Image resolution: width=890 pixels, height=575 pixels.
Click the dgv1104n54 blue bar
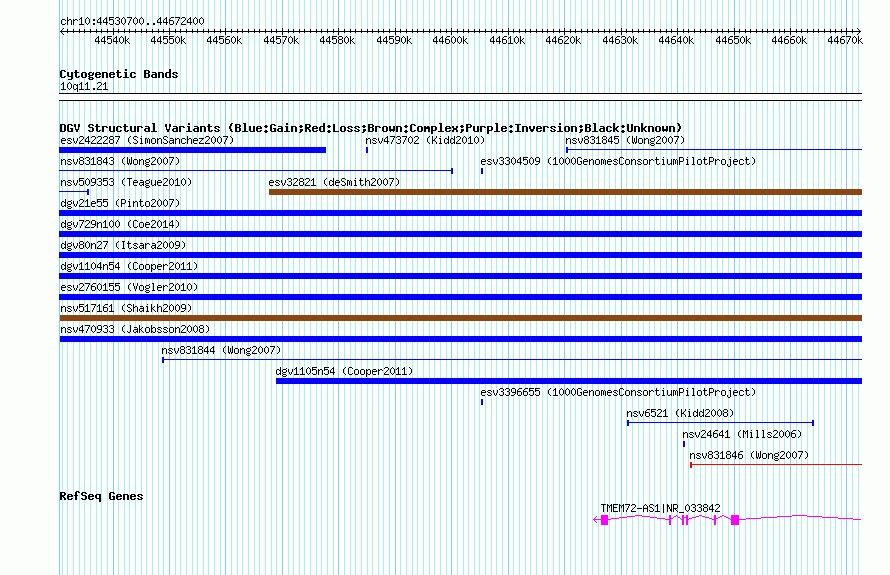point(460,276)
